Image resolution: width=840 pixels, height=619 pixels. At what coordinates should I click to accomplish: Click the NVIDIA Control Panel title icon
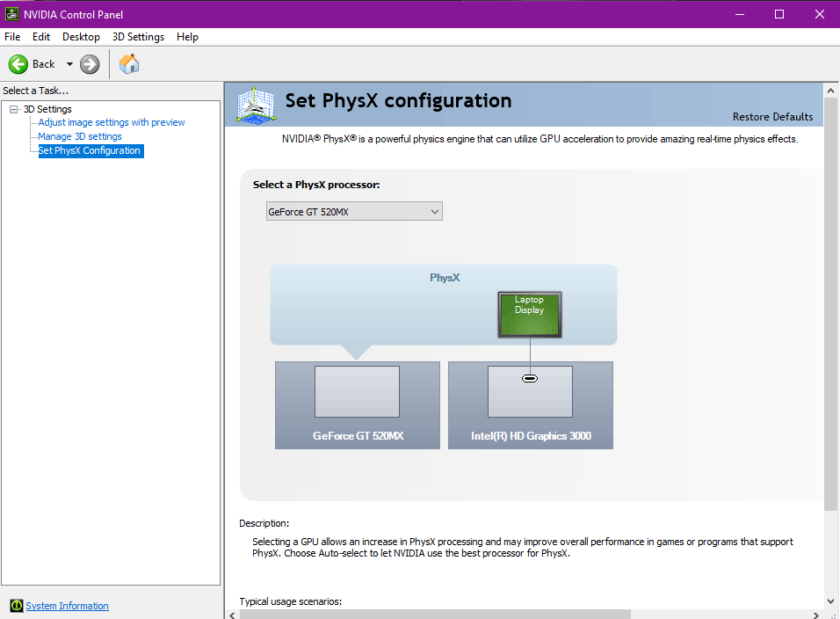(11, 14)
